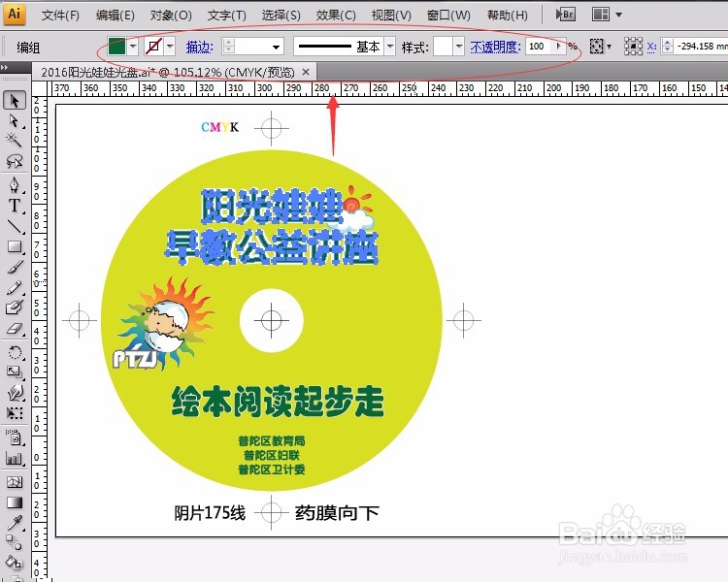Select the Pen tool

point(15,185)
